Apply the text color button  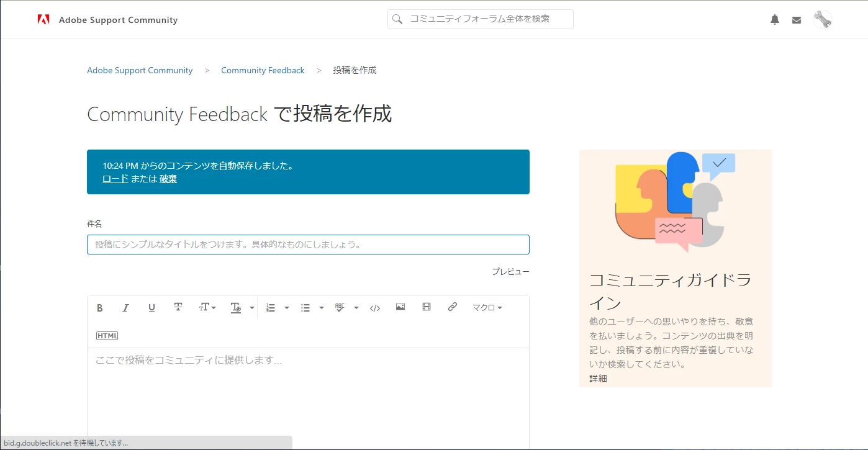(236, 308)
